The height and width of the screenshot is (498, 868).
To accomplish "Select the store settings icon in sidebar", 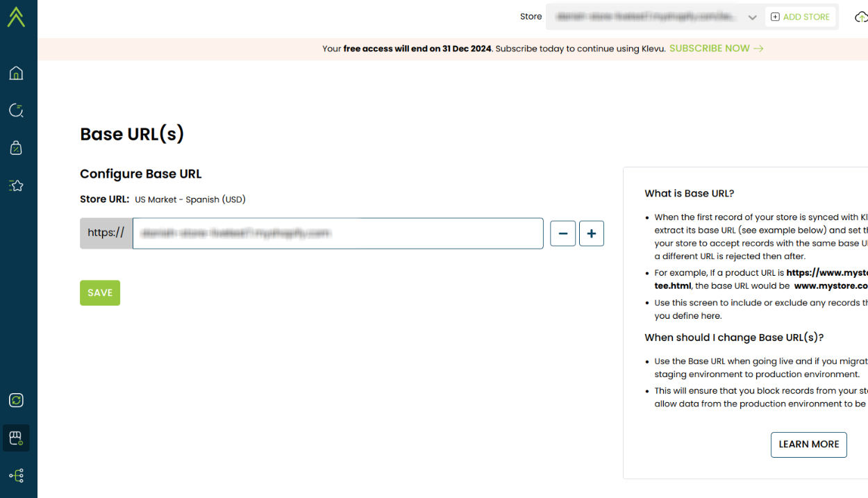I will click(16, 438).
